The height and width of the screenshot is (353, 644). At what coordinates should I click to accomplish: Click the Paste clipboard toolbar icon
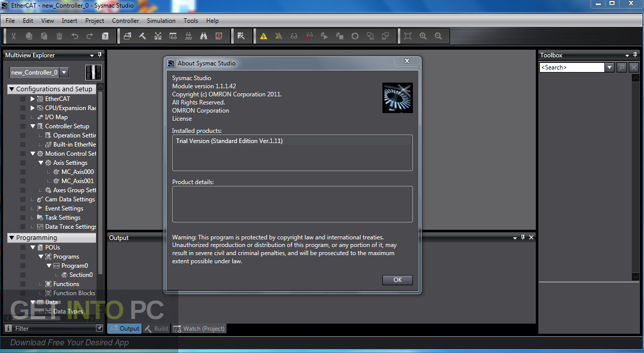tap(44, 36)
